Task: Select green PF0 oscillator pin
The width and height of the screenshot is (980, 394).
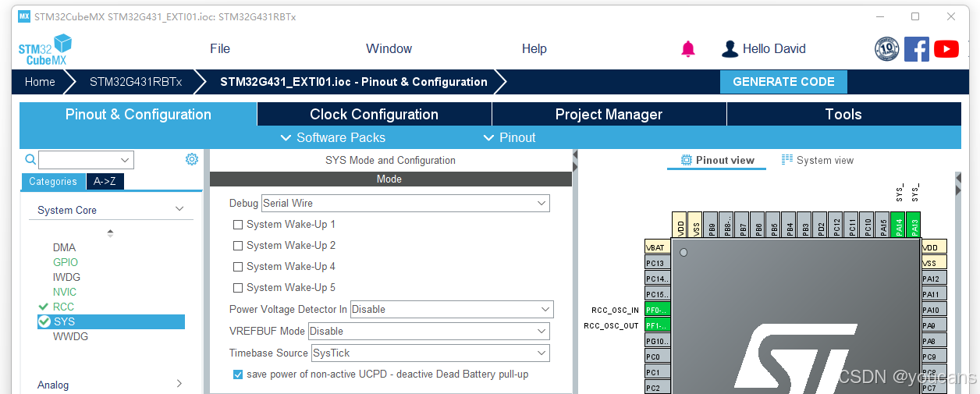Action: 657,310
